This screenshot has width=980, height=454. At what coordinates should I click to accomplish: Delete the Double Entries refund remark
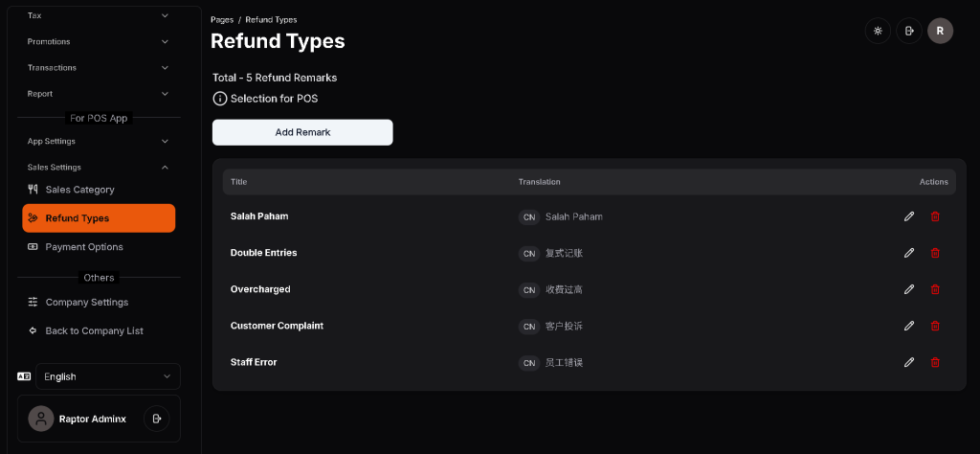coord(935,253)
